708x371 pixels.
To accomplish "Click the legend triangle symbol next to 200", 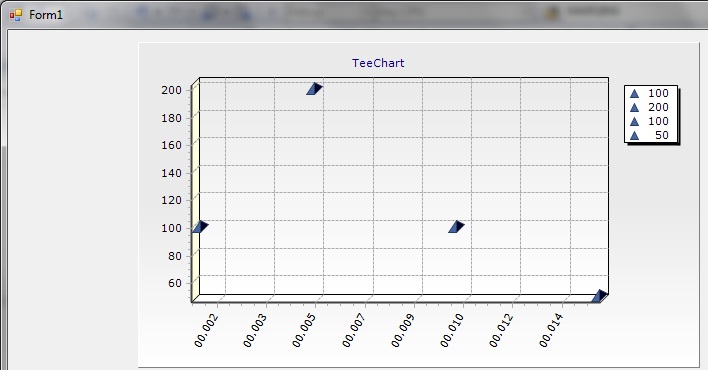I will coord(634,107).
